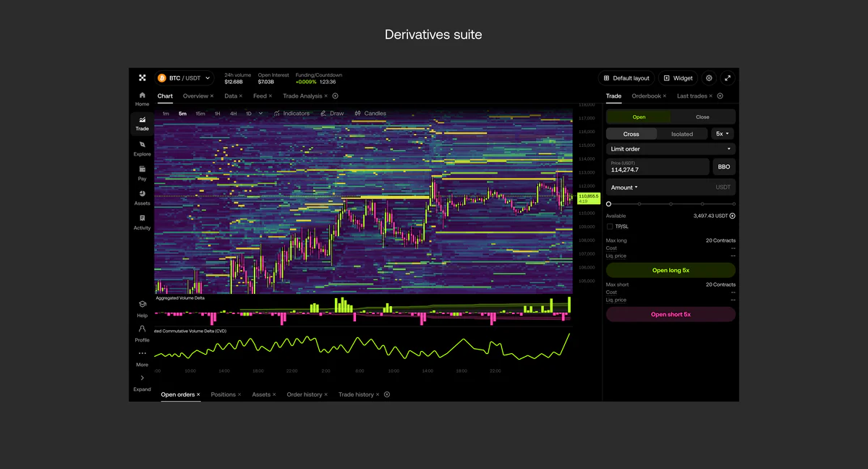Open Profile from the sidebar
868x469 pixels.
click(x=142, y=334)
